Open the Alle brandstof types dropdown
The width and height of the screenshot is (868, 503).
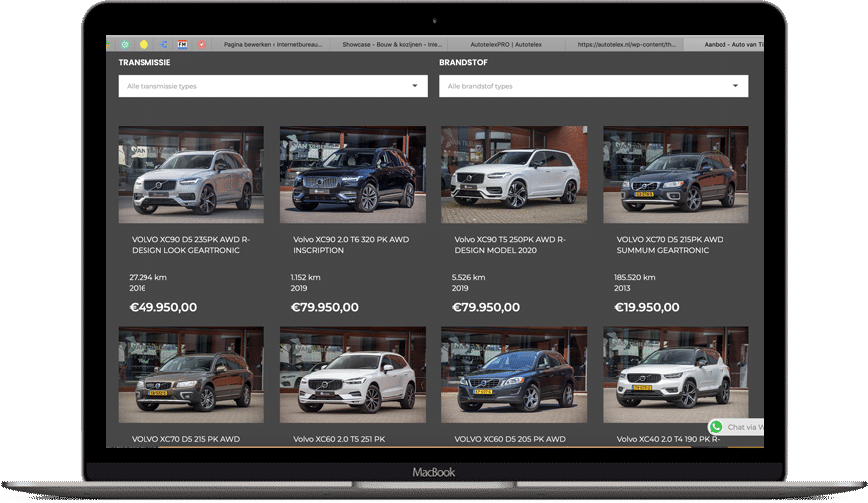pyautogui.click(x=594, y=86)
